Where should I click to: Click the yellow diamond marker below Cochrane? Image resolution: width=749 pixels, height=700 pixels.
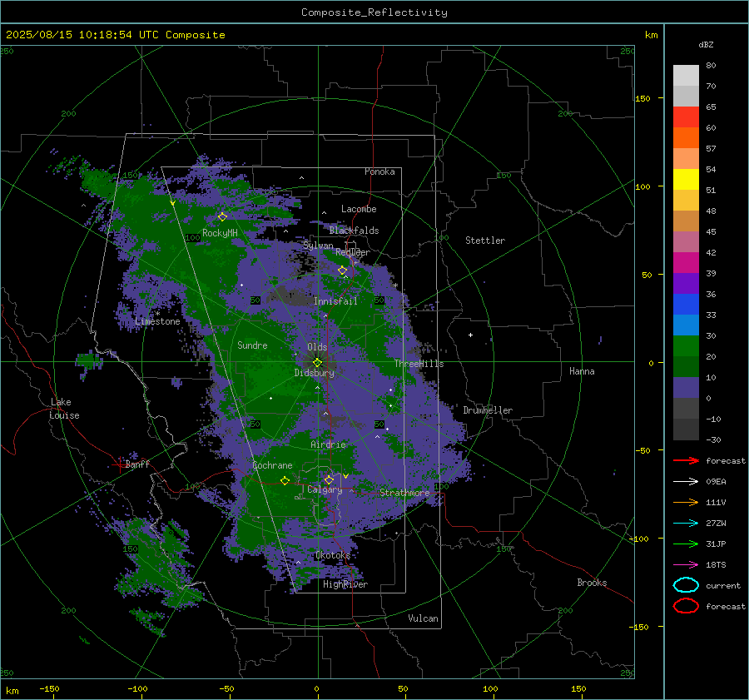285,480
